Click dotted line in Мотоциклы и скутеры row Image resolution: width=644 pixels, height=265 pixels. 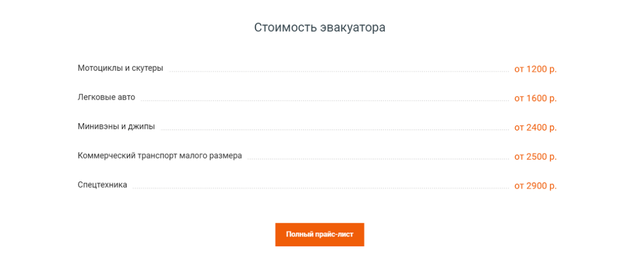pyautogui.click(x=339, y=71)
